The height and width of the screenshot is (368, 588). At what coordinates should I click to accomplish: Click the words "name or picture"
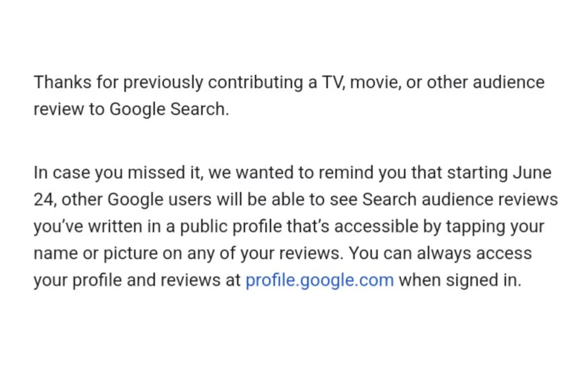pyautogui.click(x=95, y=253)
